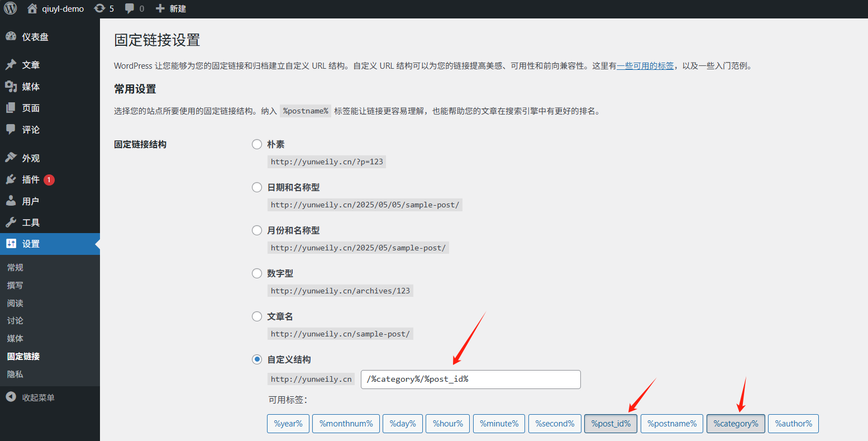This screenshot has width=868, height=441.
Task: Click the 设置 sliders icon
Action: tap(11, 244)
